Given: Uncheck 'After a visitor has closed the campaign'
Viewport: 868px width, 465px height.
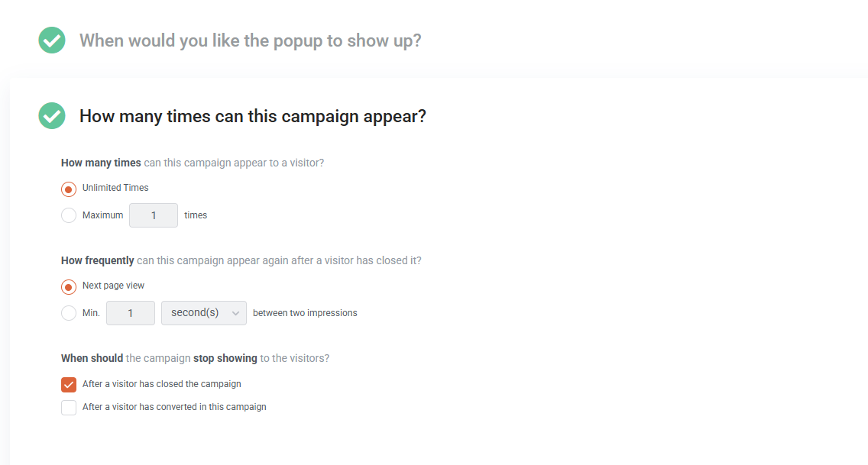Looking at the screenshot, I should click(x=69, y=384).
